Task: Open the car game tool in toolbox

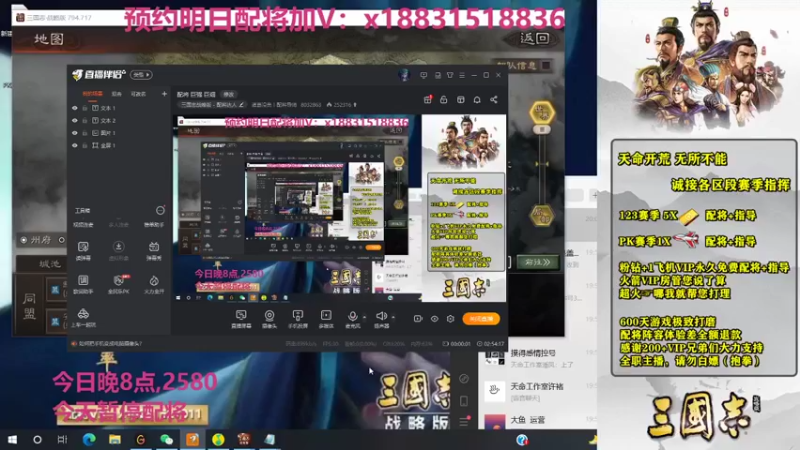Action: pos(83,317)
